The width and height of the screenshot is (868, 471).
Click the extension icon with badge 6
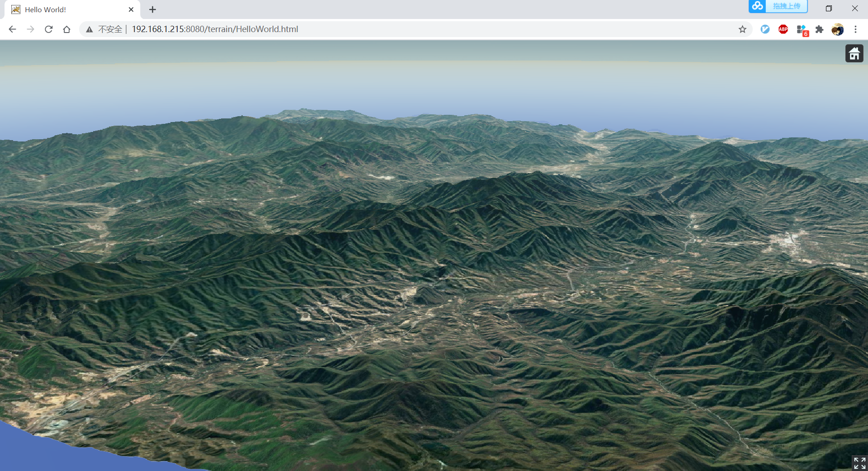[802, 30]
